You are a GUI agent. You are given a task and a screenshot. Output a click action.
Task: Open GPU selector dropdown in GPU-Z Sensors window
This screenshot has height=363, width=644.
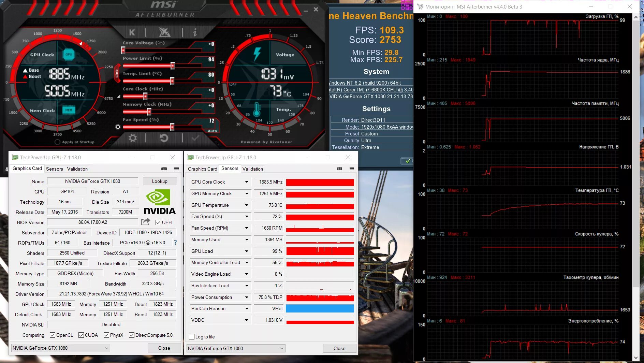236,348
